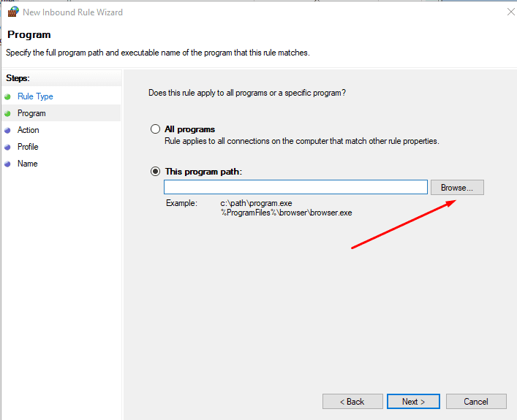Click the blue bullet beside Action step
Screen dimensions: 517x420
7,130
